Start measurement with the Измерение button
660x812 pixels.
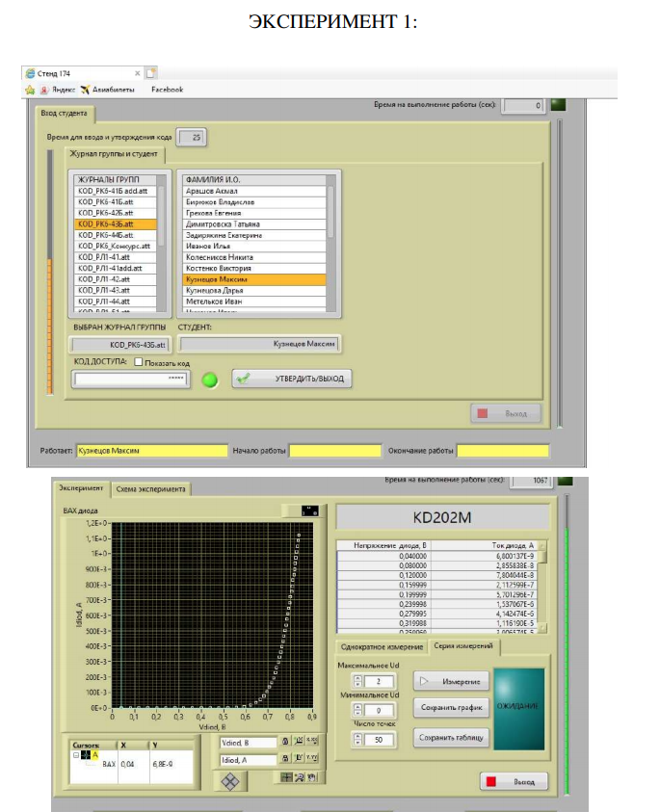click(x=452, y=681)
